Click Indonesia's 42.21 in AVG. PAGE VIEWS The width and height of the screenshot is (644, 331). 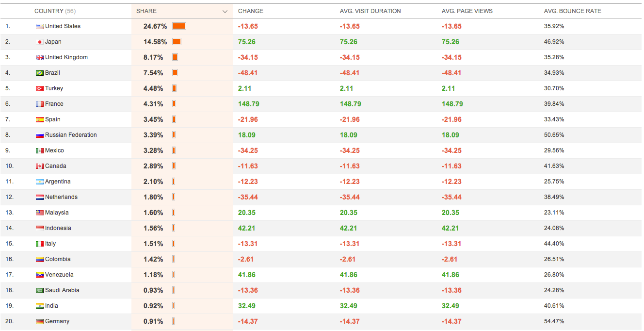point(451,228)
